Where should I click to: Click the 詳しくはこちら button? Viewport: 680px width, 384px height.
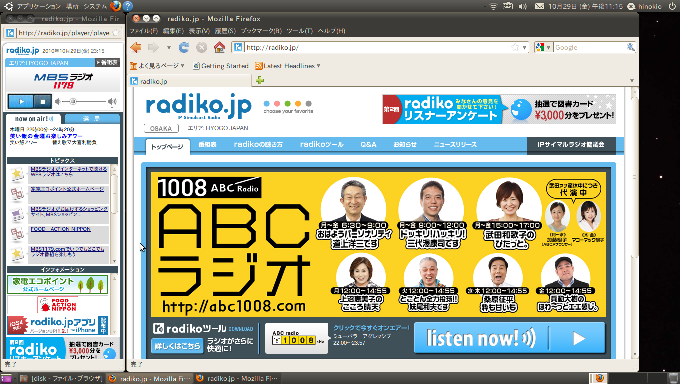click(177, 346)
